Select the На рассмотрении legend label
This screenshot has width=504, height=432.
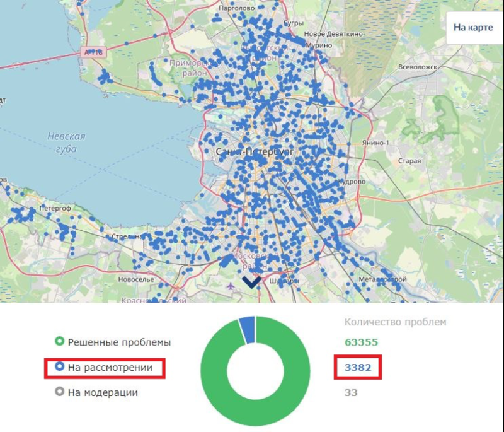point(110,367)
